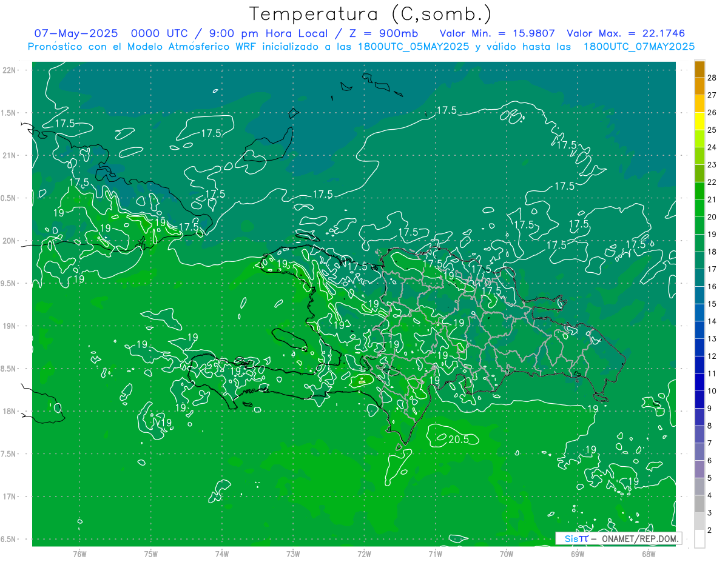Click the '18N' latitude label
The image size is (728, 562).
[x=10, y=411]
